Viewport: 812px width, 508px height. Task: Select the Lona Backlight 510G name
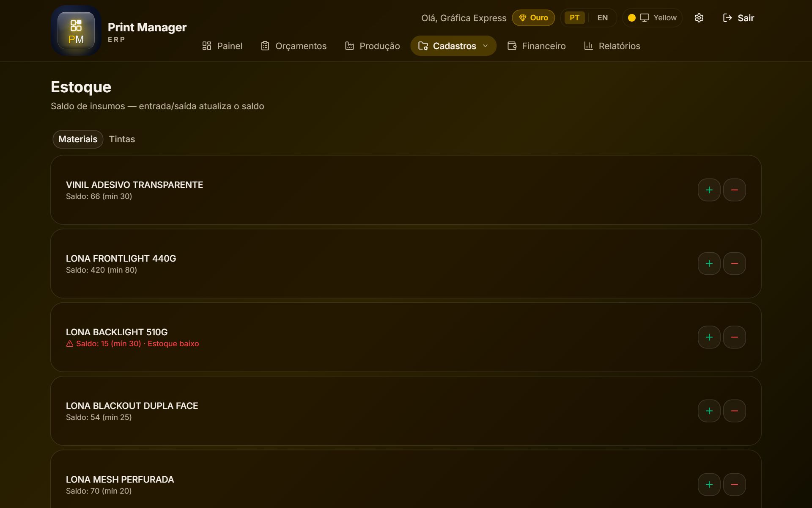pos(117,332)
